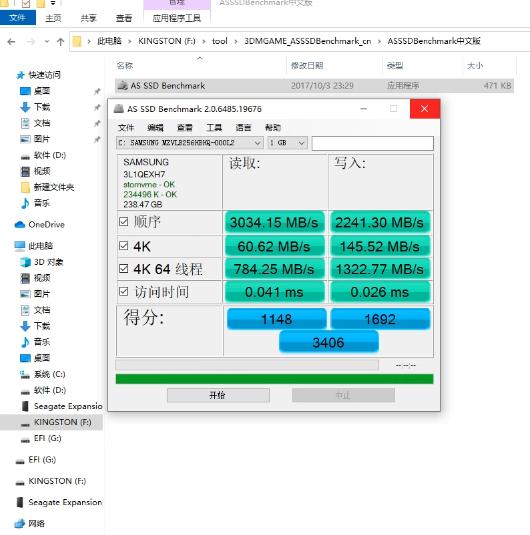Open the 文件 menu in AS SSD Benchmark

126,128
